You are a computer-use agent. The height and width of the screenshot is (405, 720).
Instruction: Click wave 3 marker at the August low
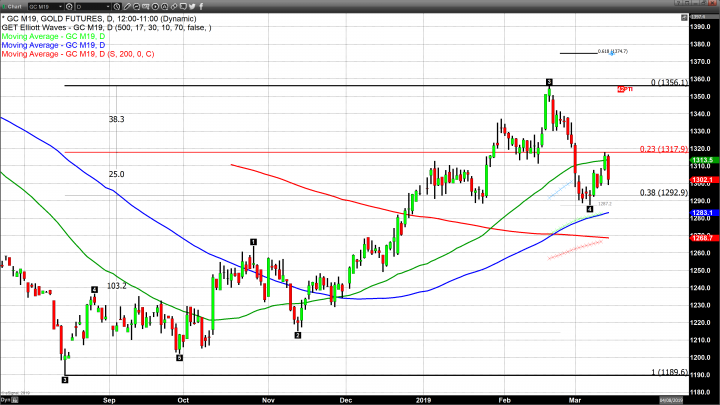click(65, 380)
